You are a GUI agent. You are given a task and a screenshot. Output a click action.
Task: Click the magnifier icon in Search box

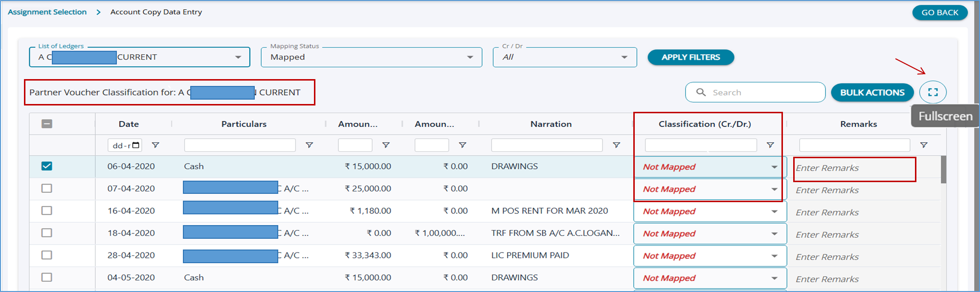701,92
